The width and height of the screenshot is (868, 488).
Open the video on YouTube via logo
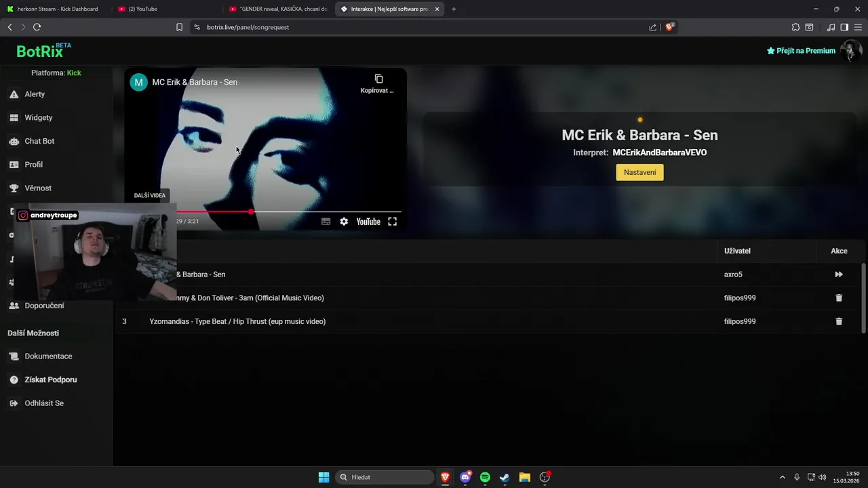[x=368, y=222]
